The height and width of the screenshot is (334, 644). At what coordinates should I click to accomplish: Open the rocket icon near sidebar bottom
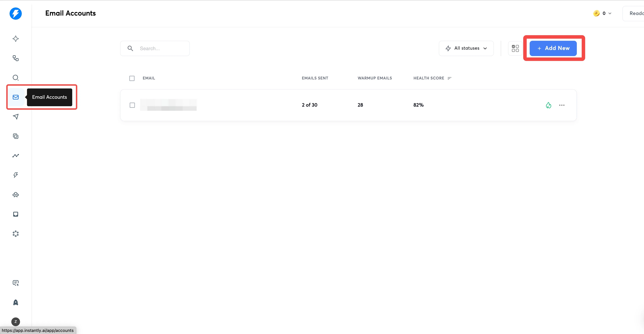click(16, 302)
